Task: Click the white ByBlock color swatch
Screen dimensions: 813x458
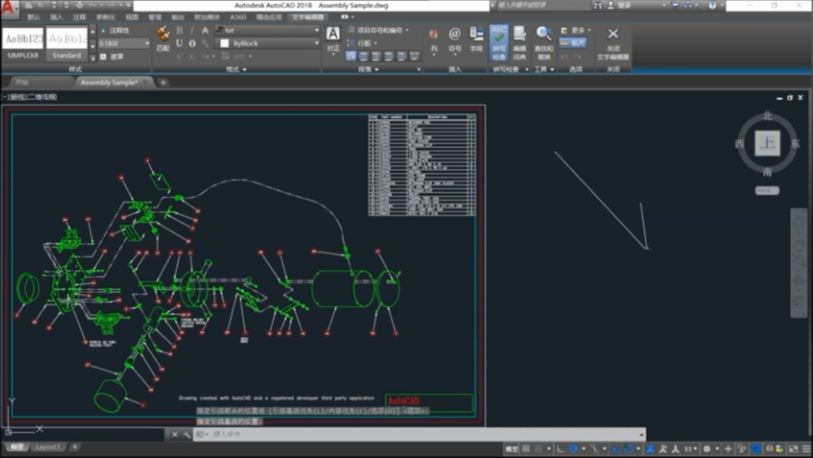Action: pos(225,44)
